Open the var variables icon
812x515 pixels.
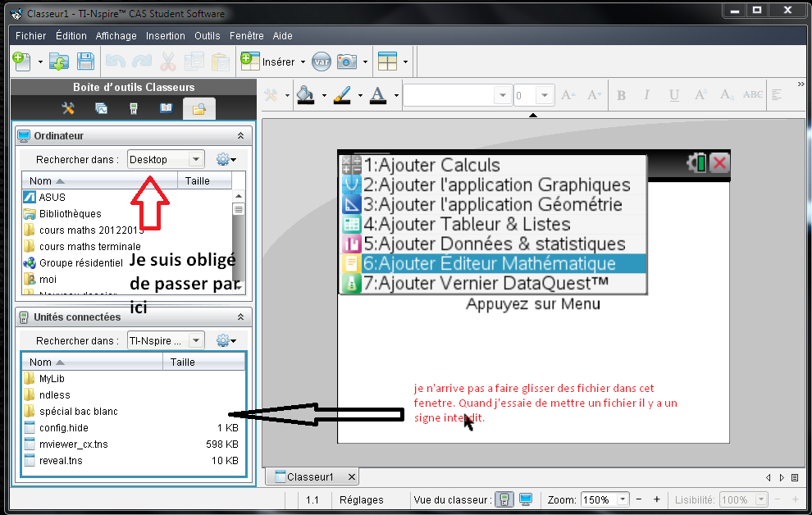321,62
